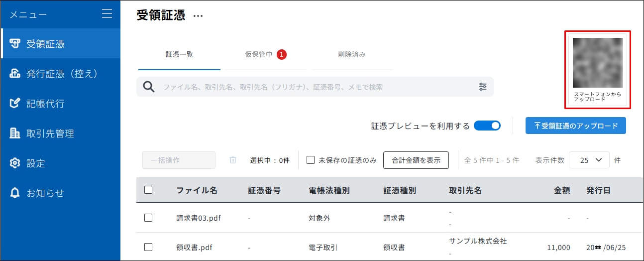Toggle the 証憑プレビューを利用する switch

[x=487, y=126]
